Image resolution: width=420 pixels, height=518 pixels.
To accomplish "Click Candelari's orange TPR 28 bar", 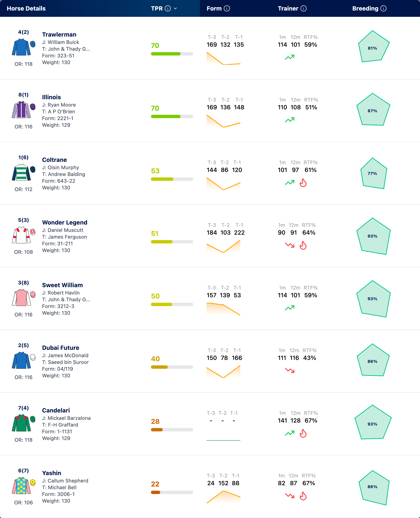I will point(172,430).
